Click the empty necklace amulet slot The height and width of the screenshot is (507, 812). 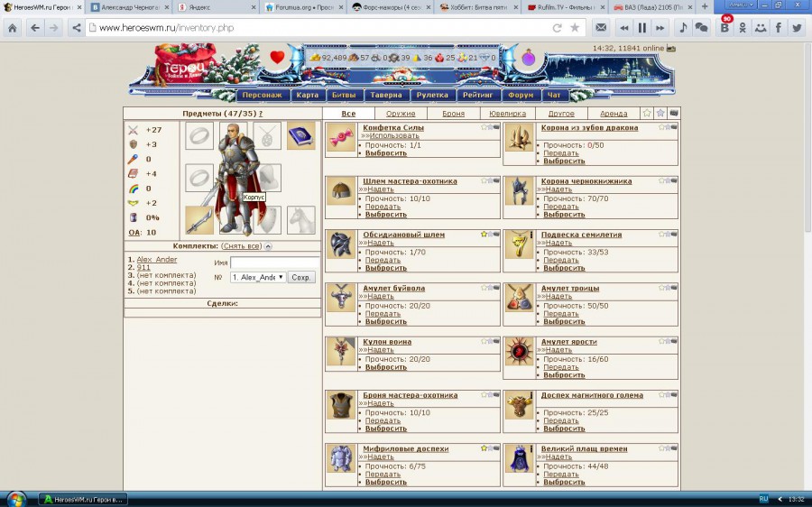(268, 135)
